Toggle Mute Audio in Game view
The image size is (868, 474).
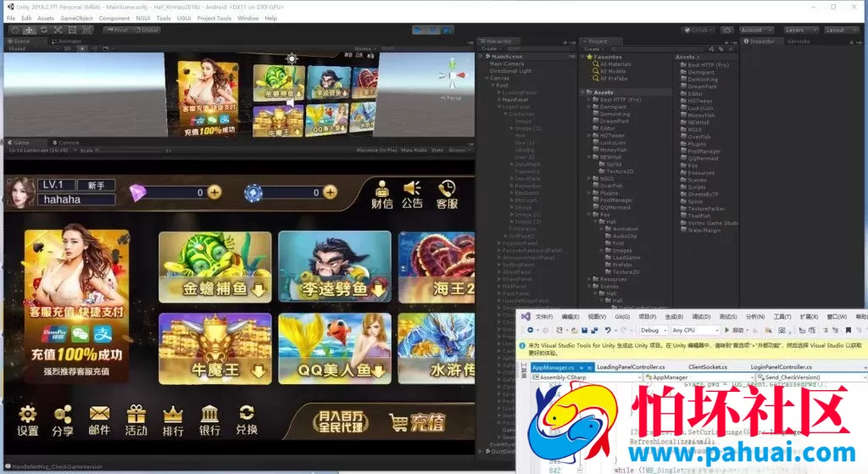(414, 150)
